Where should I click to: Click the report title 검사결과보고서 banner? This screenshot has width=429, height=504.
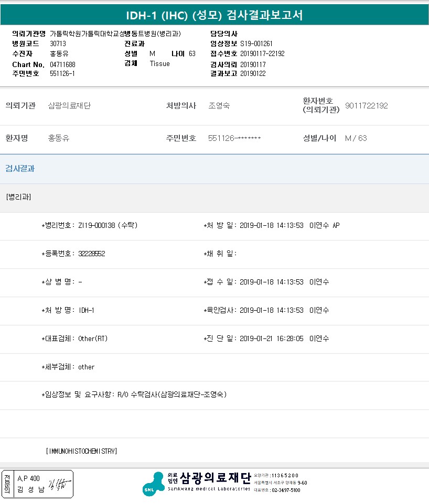click(214, 15)
